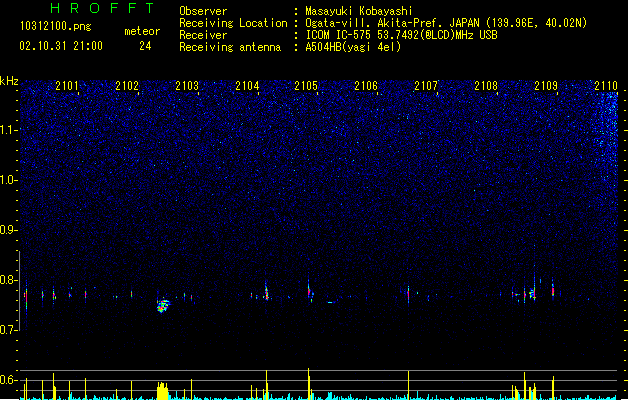
Task: Click observer name Masayuki Kobayashi
Action: 359,11
